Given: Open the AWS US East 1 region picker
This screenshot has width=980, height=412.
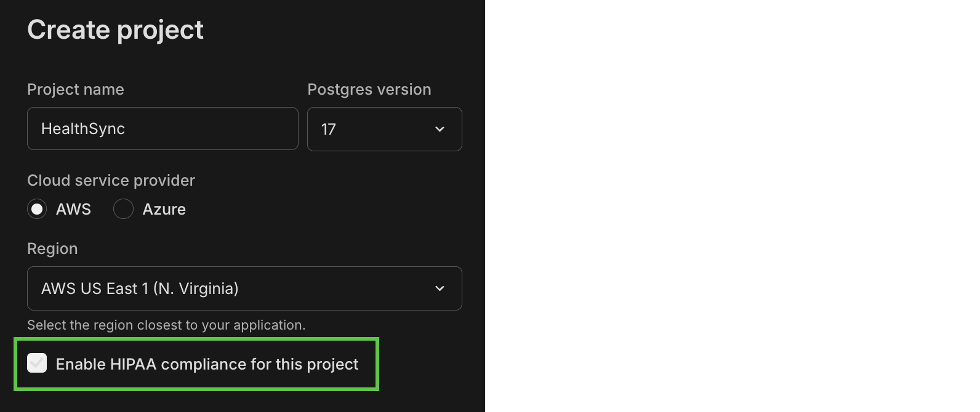Looking at the screenshot, I should click(x=244, y=288).
